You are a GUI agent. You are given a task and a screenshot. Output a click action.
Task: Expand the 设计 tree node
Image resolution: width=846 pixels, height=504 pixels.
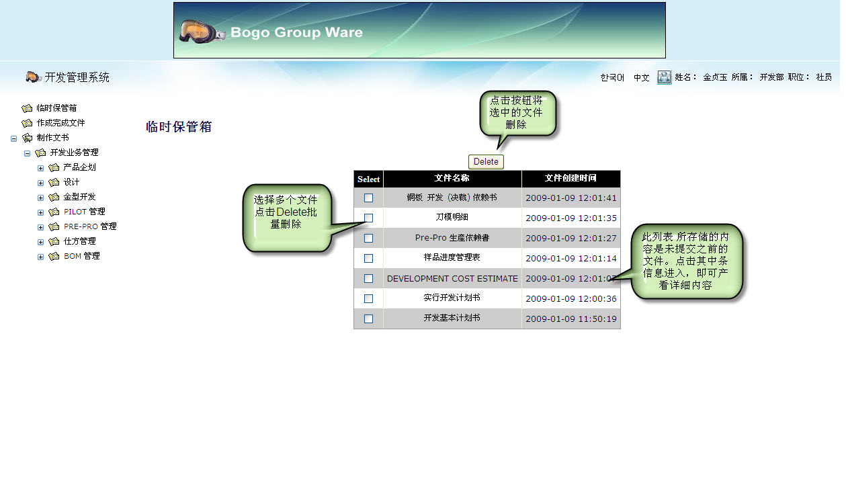click(40, 183)
